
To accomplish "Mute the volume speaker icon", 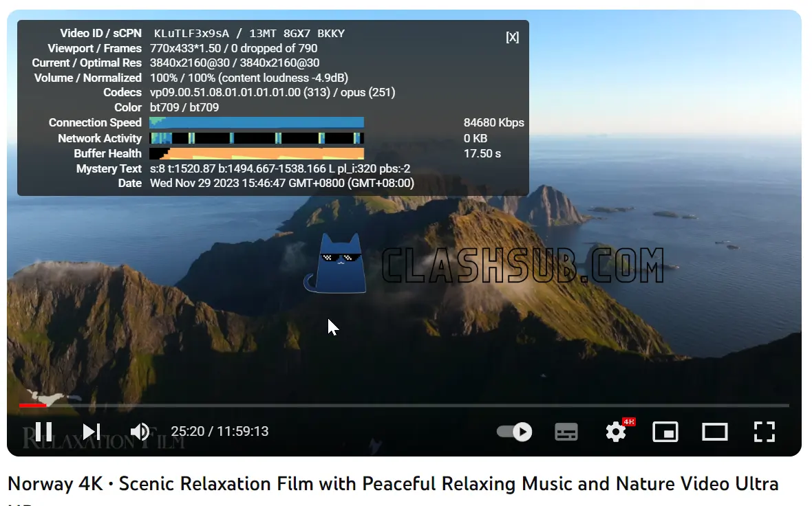I will [140, 432].
